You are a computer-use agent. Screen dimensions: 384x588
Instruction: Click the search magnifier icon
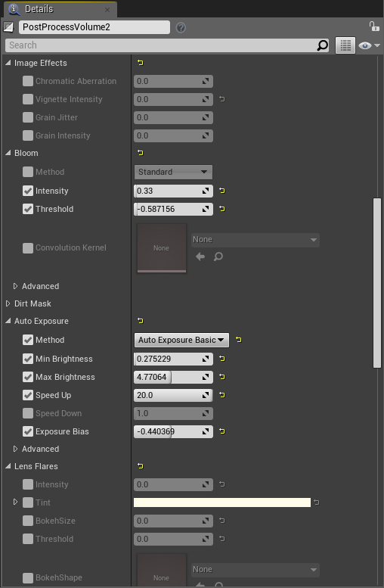(322, 45)
